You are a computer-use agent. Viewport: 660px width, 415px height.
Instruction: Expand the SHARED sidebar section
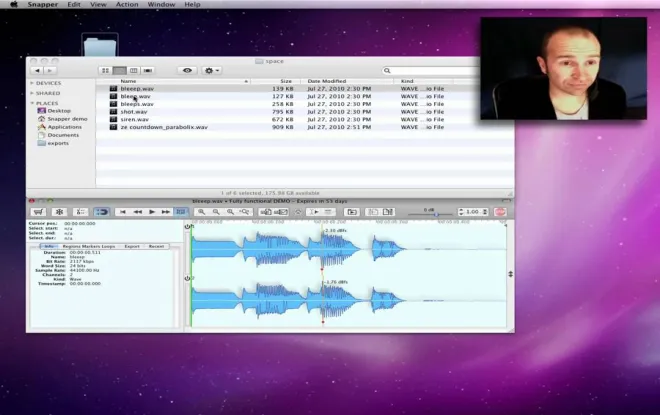point(32,93)
